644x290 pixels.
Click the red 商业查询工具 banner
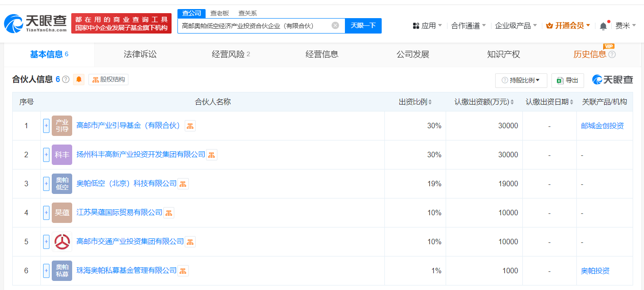click(x=122, y=23)
